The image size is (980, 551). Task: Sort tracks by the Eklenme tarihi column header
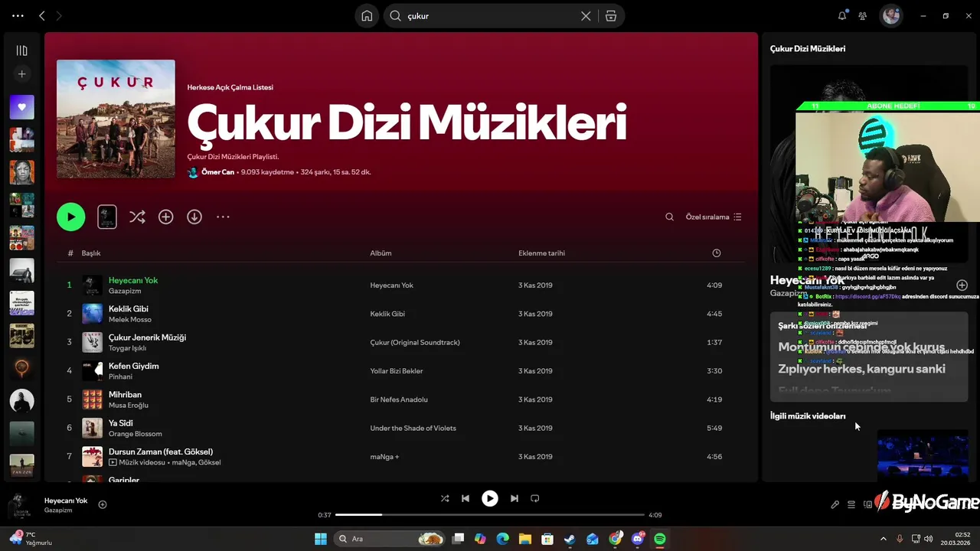click(541, 253)
